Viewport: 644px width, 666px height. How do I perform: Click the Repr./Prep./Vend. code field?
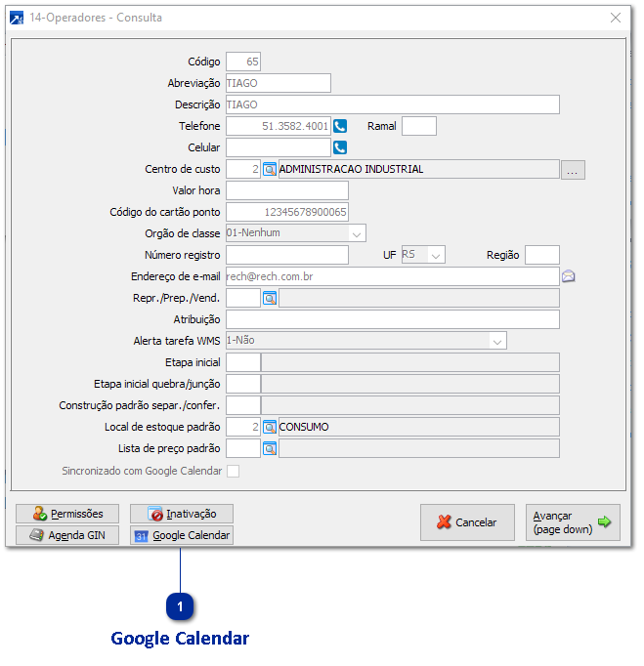tap(243, 298)
